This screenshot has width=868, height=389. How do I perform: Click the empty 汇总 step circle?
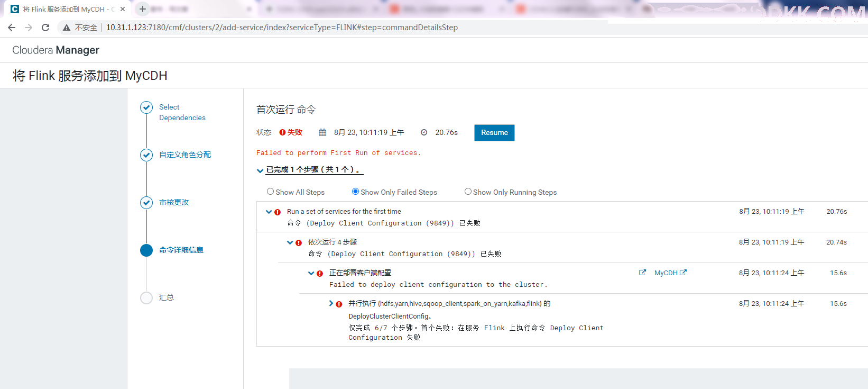146,298
